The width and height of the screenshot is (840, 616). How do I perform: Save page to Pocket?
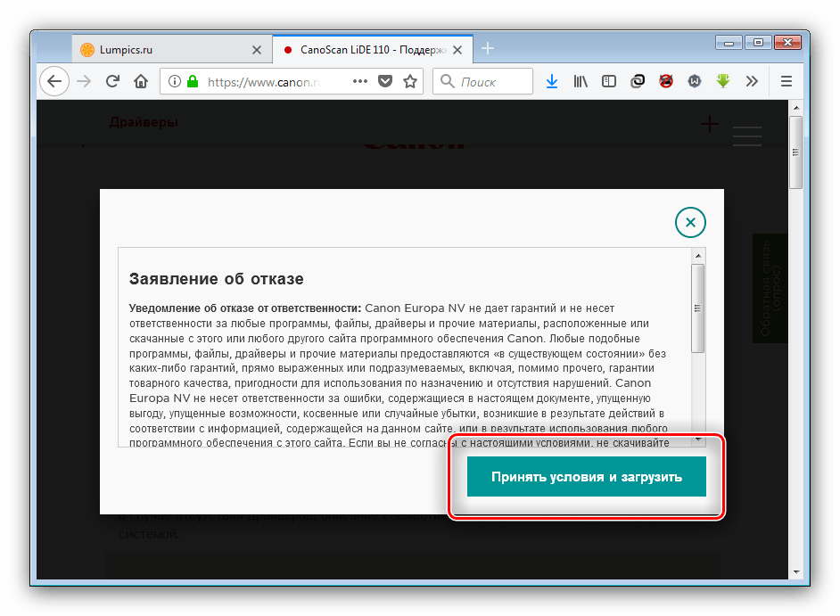point(385,82)
